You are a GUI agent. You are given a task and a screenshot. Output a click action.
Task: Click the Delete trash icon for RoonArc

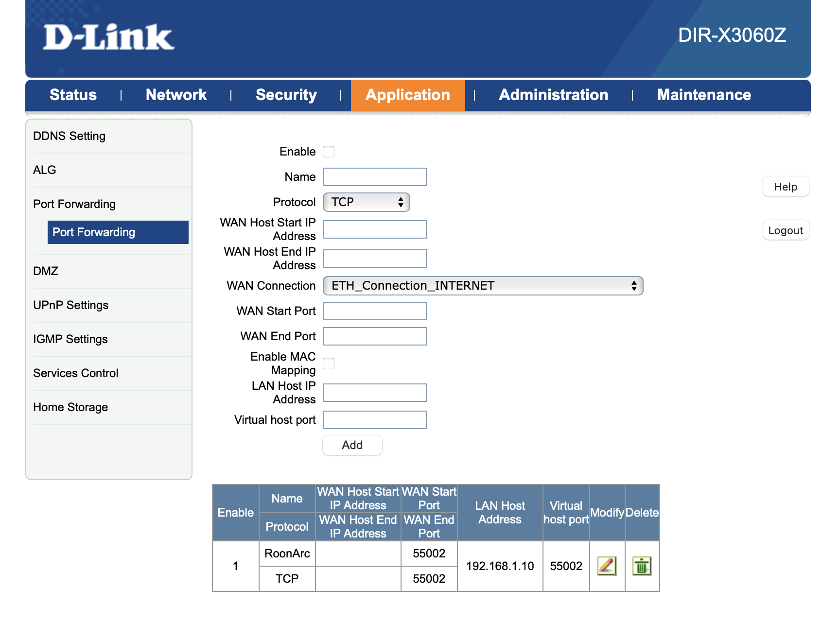[x=642, y=566]
